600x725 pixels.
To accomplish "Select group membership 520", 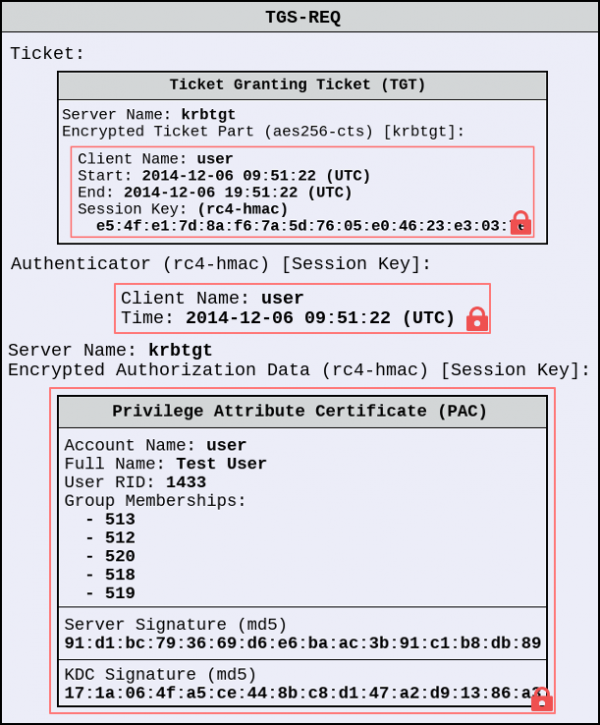I will pos(120,556).
